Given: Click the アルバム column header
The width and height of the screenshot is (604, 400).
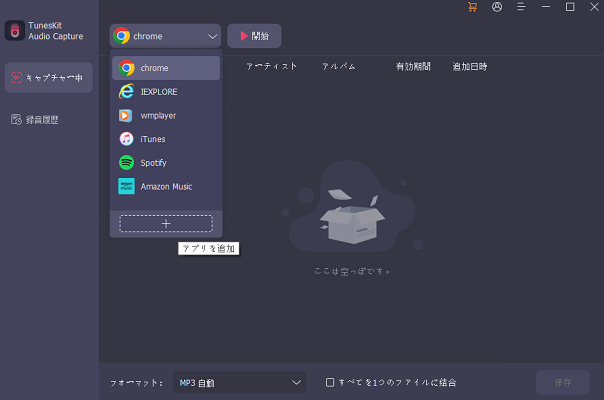Looking at the screenshot, I should click(339, 67).
